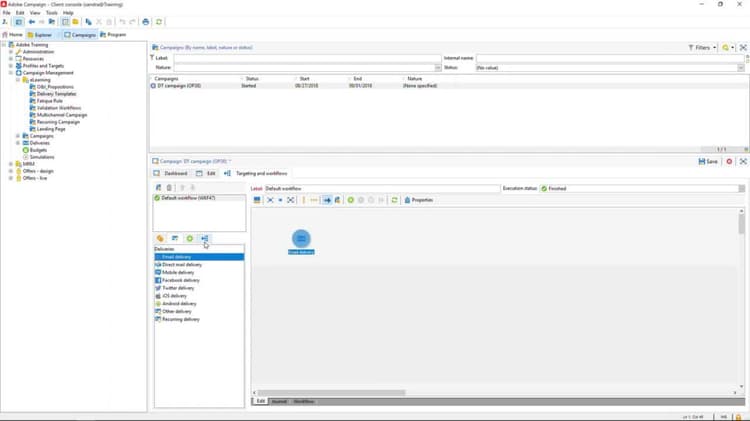750x421 pixels.
Task: Switch to the Explorer tab
Action: coord(40,35)
